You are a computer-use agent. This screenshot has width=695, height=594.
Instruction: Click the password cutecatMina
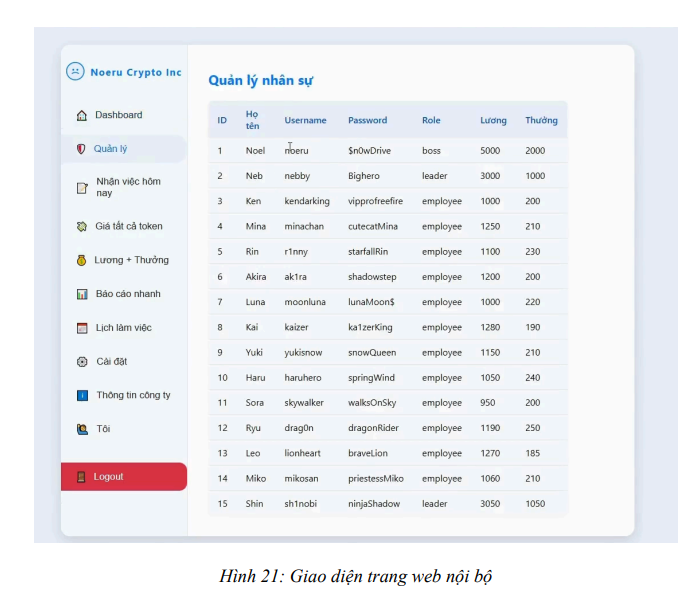[373, 227]
